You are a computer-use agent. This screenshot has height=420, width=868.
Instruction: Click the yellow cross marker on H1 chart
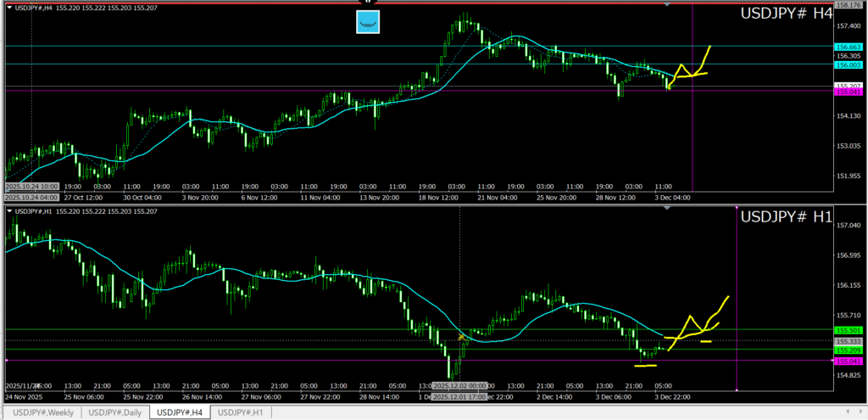[461, 337]
